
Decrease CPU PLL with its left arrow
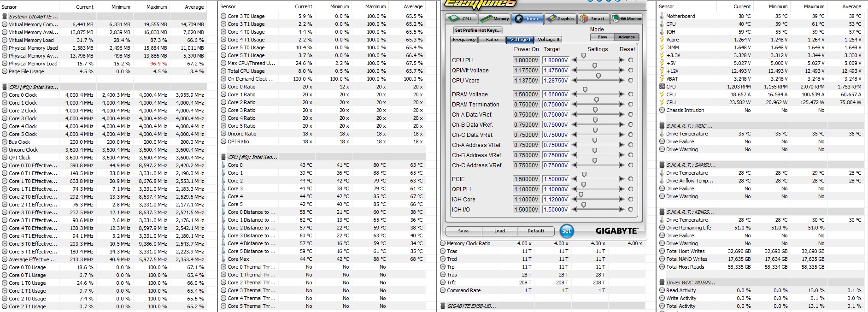pos(575,60)
